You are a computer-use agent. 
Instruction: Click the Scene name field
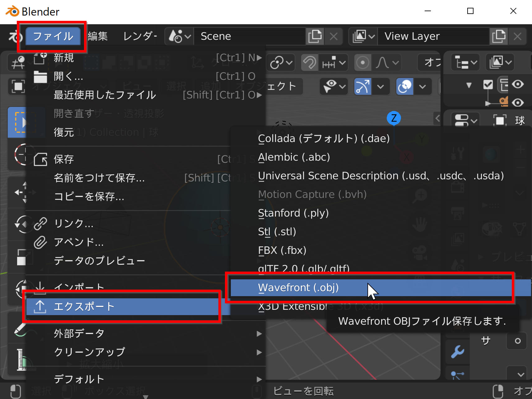coord(250,36)
